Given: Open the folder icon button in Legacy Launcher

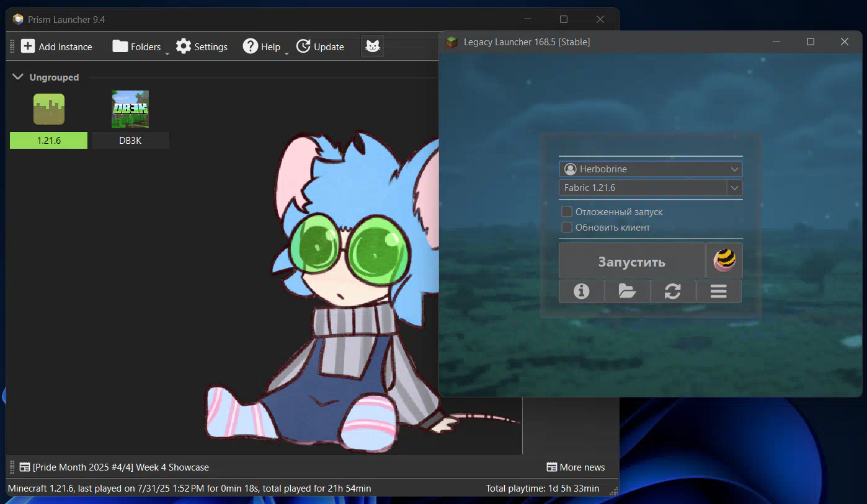Looking at the screenshot, I should pyautogui.click(x=628, y=291).
